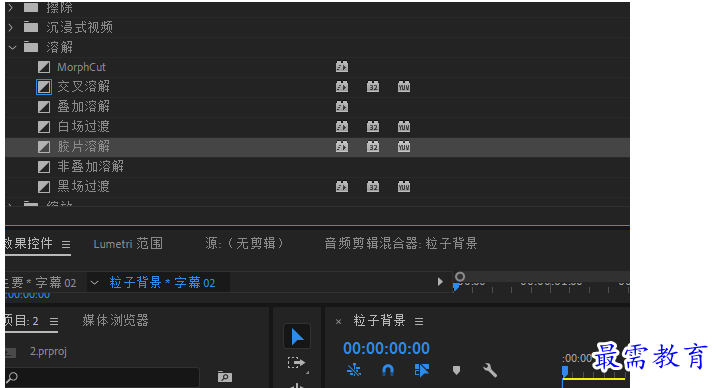Click the sequence timeline playhead
This screenshot has width=716, height=388.
pyautogui.click(x=565, y=372)
